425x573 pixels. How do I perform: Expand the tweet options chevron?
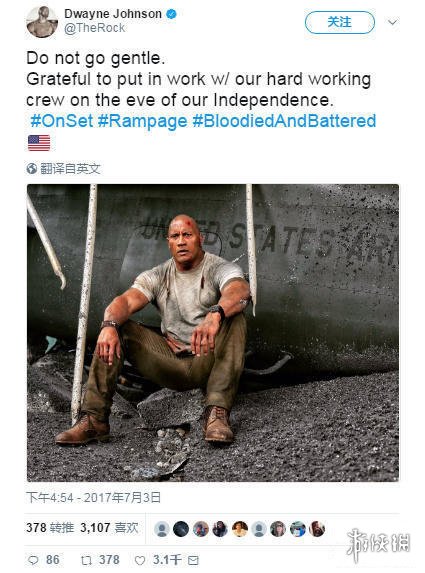392,22
